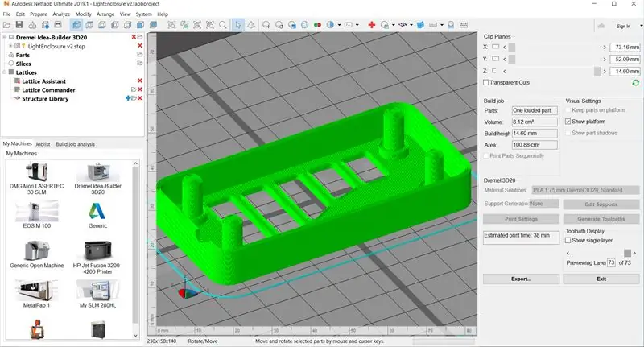This screenshot has height=347, width=644.
Task: Switch to the Joblist tab
Action: [x=43, y=144]
